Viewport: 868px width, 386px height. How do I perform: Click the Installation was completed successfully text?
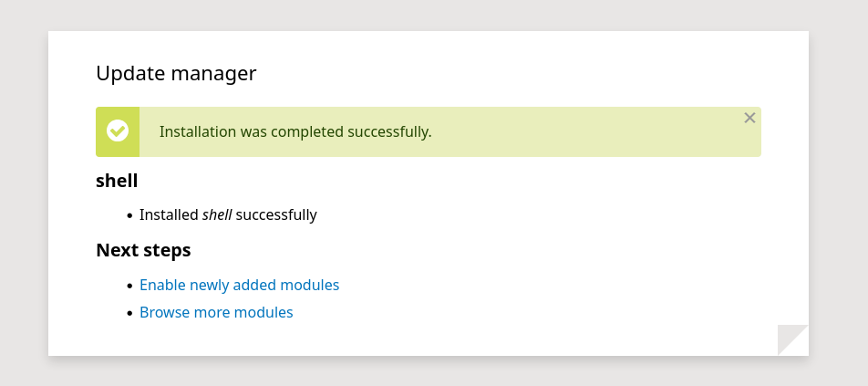[x=295, y=131]
